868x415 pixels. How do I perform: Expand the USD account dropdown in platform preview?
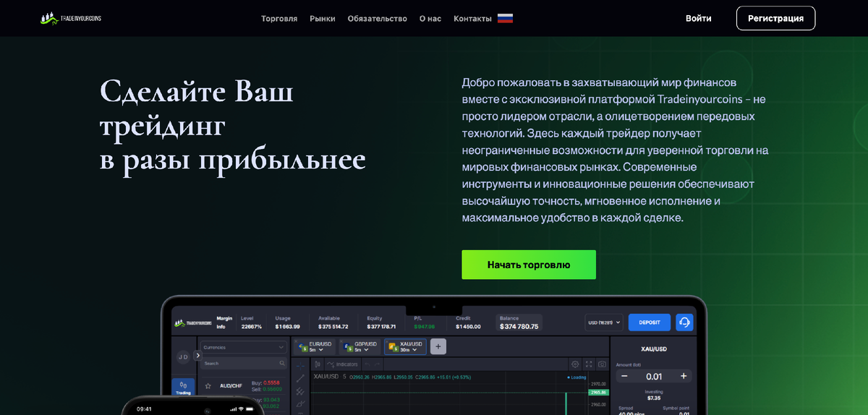[604, 322]
